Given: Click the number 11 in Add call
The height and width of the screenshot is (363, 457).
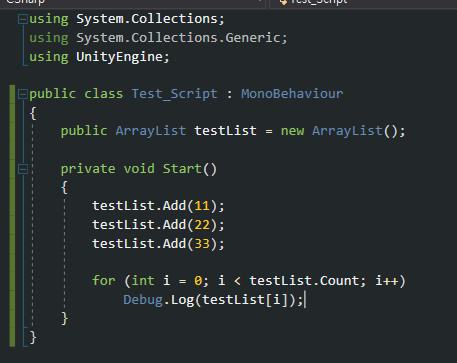Looking at the screenshot, I should [x=202, y=206].
